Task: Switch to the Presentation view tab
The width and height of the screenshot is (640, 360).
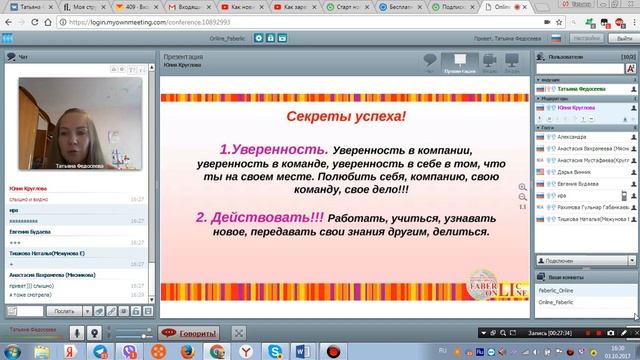Action: (x=460, y=63)
